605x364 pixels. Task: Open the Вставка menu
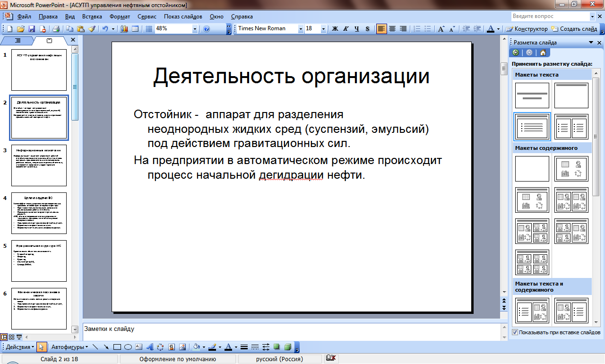[x=92, y=17]
